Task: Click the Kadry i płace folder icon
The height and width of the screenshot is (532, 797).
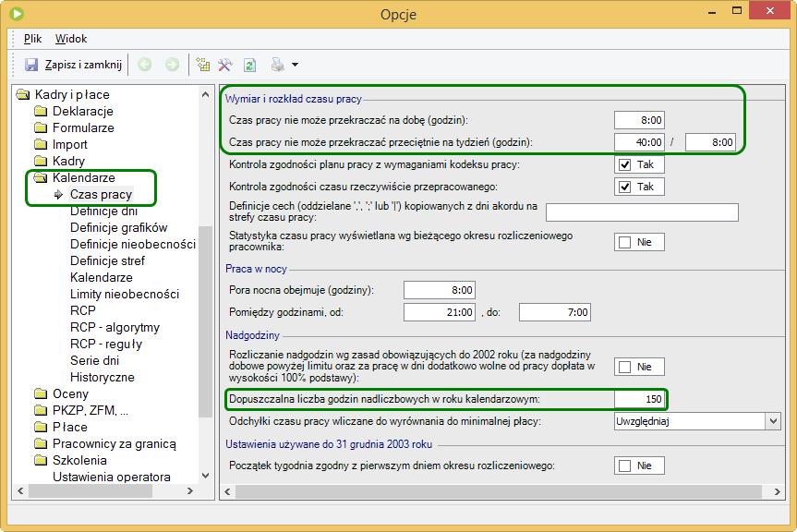Action: click(23, 94)
